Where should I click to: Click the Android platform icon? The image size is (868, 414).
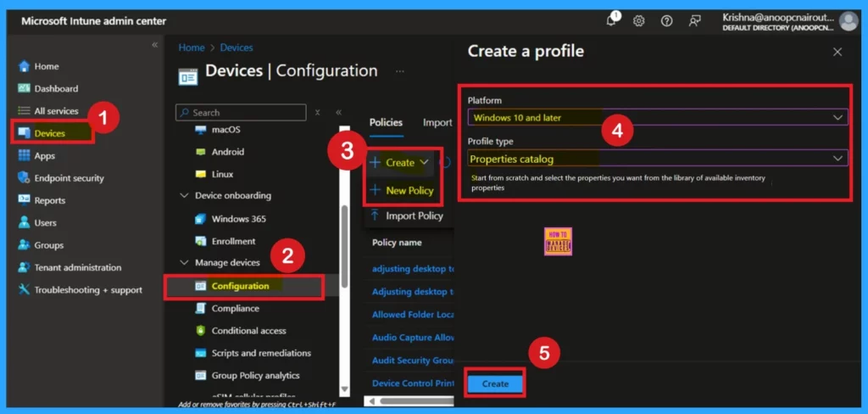tap(200, 152)
